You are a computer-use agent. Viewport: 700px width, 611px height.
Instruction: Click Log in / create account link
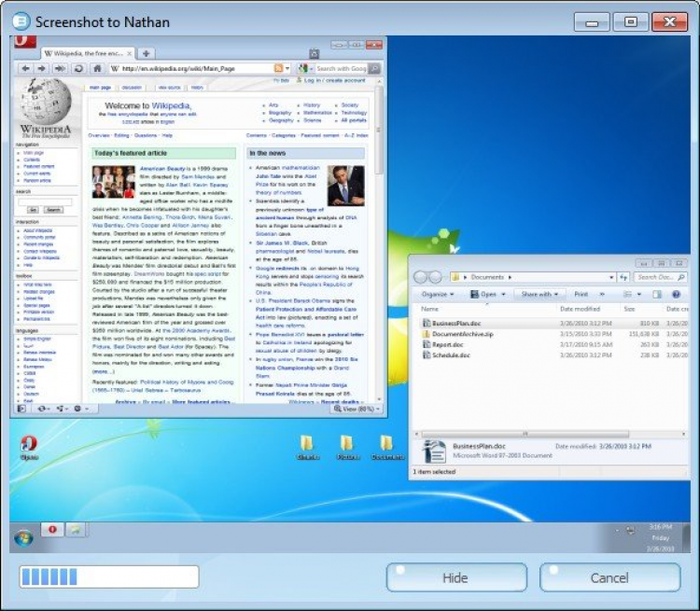(334, 81)
